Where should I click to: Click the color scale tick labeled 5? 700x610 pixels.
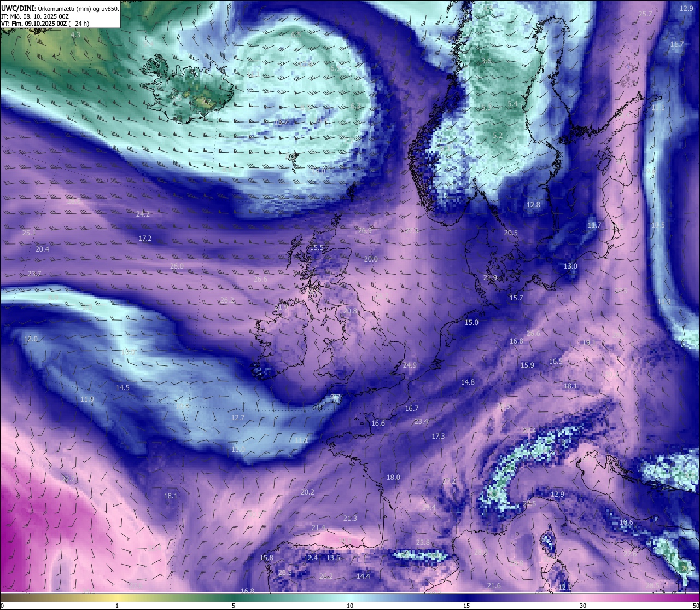(234, 606)
